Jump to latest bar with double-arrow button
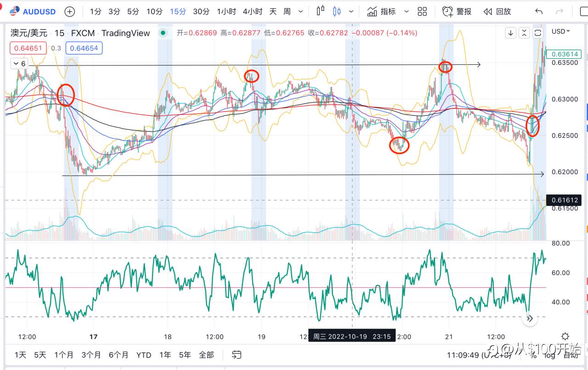 pyautogui.click(x=530, y=318)
